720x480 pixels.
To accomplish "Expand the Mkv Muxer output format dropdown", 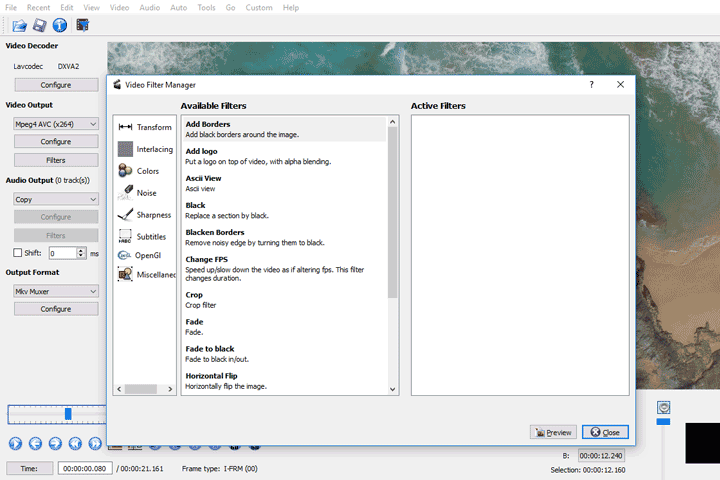I will pos(55,291).
